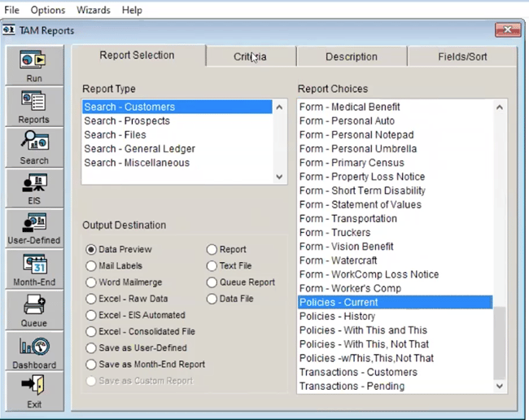Switch to the Criteria tab
The width and height of the screenshot is (529, 420).
tap(251, 57)
